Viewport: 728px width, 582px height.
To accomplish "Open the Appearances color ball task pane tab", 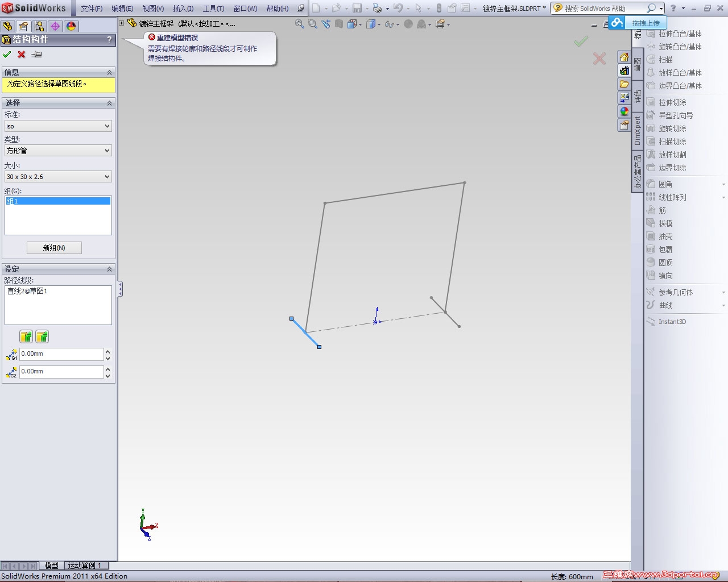I will (x=624, y=111).
